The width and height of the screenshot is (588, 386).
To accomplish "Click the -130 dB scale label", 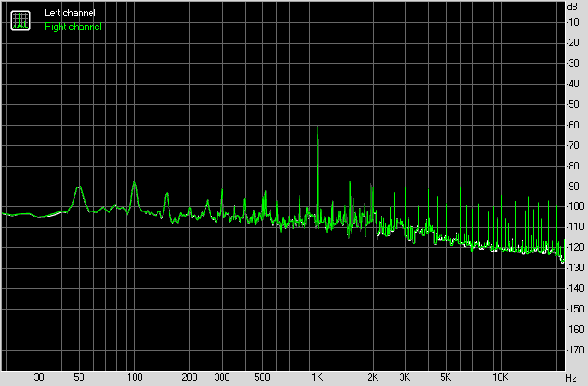I will pyautogui.click(x=575, y=268).
